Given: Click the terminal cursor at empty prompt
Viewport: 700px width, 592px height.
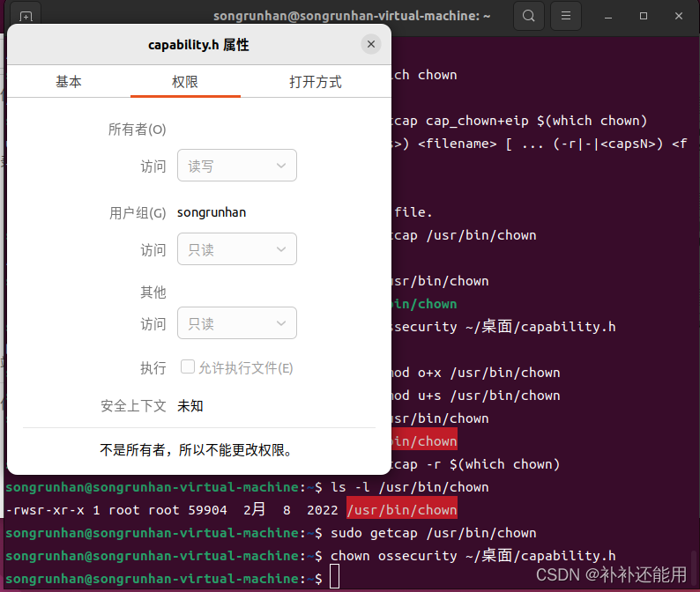Looking at the screenshot, I should 335,576.
